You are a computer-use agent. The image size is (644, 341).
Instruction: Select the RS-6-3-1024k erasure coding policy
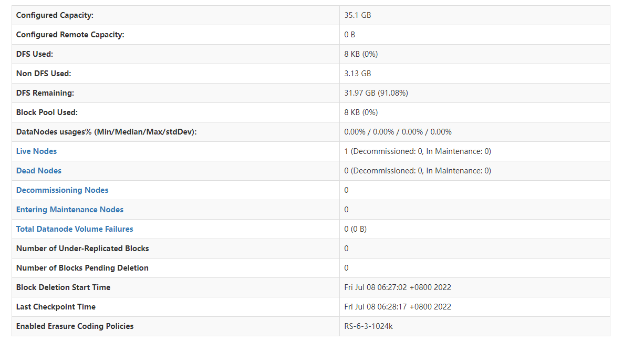point(369,326)
